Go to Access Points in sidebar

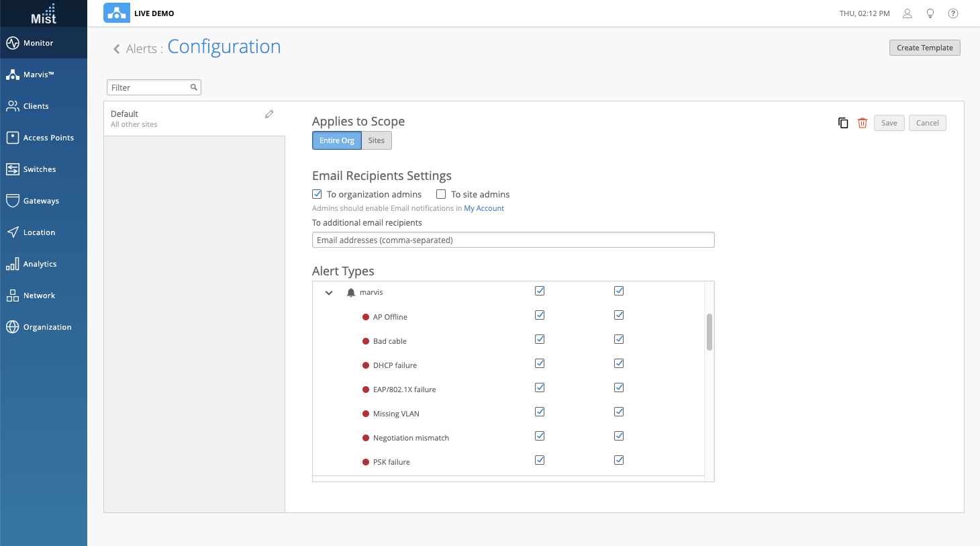tap(48, 138)
